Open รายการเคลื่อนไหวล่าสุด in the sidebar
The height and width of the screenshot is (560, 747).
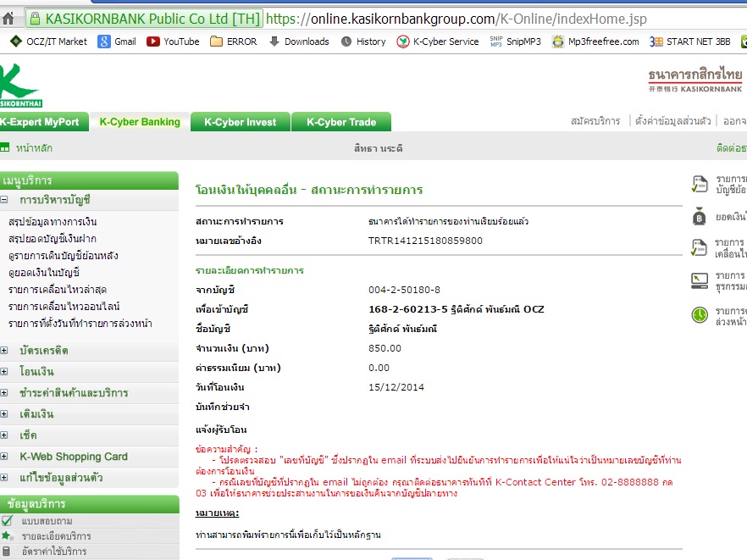[x=58, y=290]
